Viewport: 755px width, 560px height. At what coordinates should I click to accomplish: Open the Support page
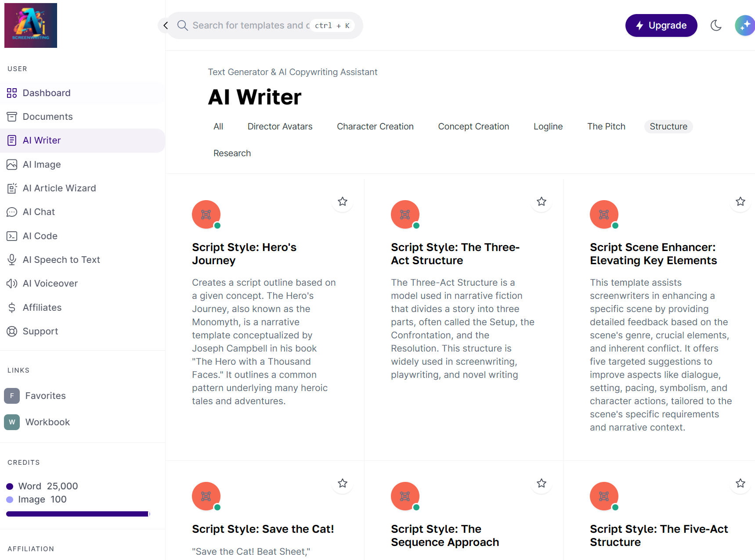click(x=40, y=331)
